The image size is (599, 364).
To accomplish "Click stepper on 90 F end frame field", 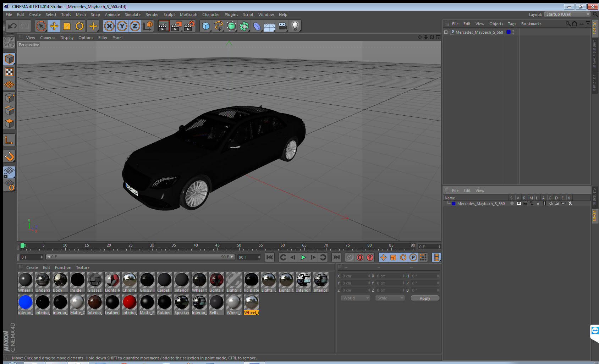I will [x=259, y=257].
